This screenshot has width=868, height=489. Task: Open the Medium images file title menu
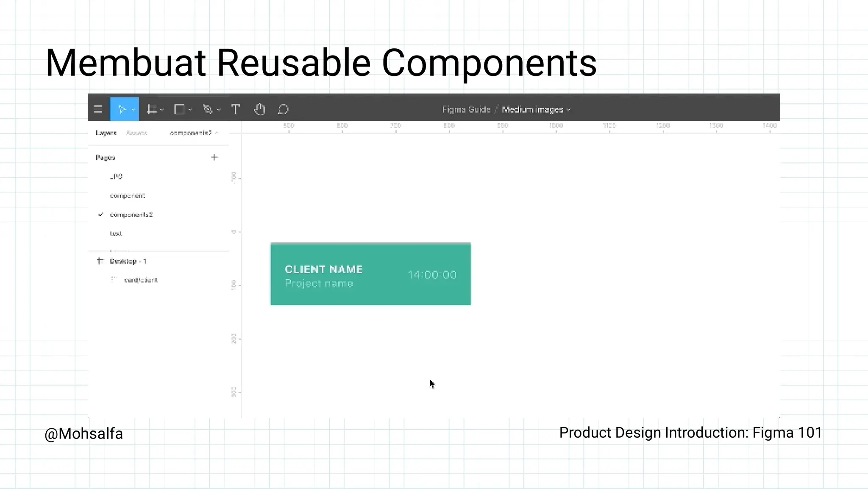coord(536,109)
